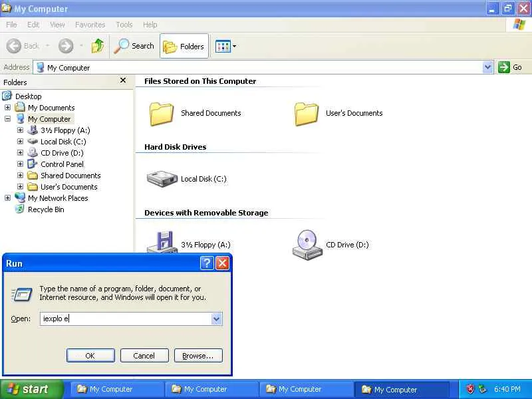
Task: Select CD Drive icon in folder tree
Action: pyautogui.click(x=33, y=153)
